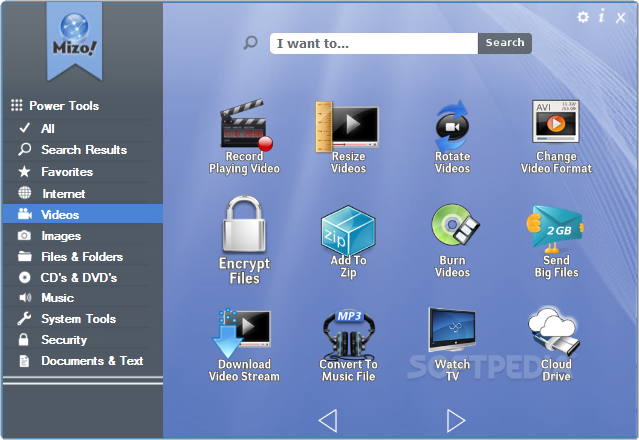
Task: Switch to the Music category
Action: (x=83, y=298)
